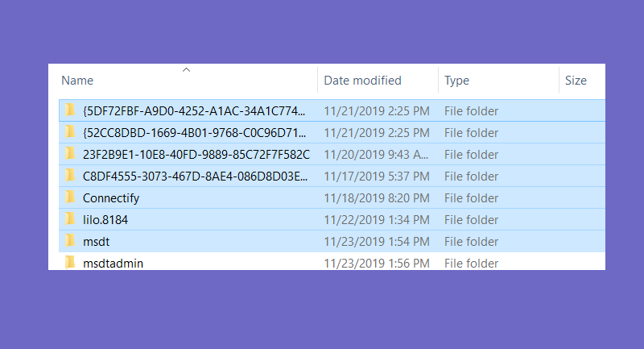
Task: Click the folder icon next to C8DF4555-3073-467D
Action: [x=70, y=176]
